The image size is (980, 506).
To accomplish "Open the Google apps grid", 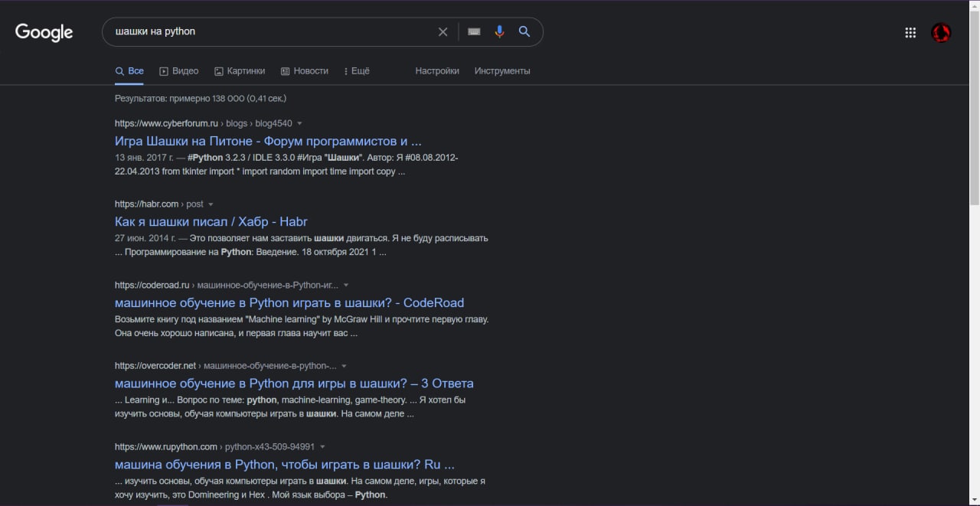I will coord(910,32).
